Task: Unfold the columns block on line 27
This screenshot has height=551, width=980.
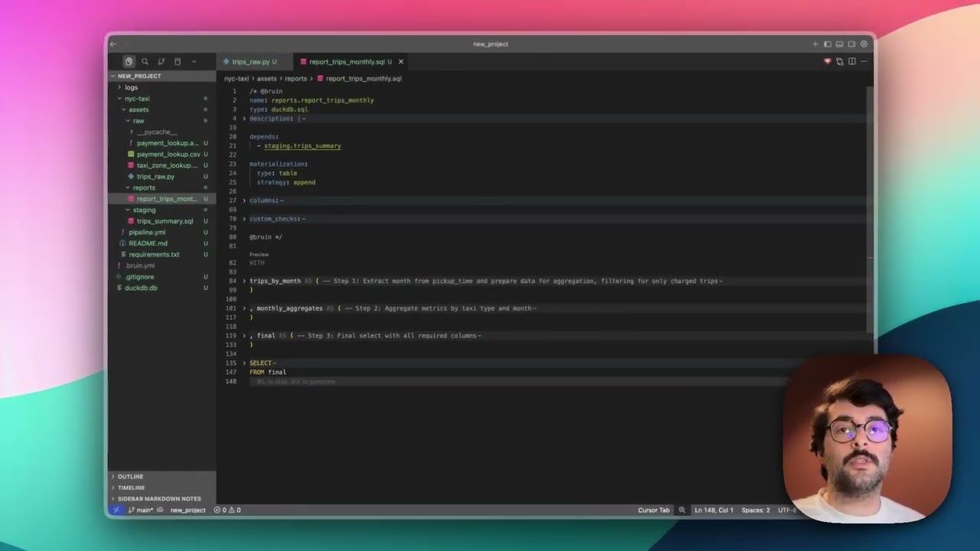Action: click(244, 201)
